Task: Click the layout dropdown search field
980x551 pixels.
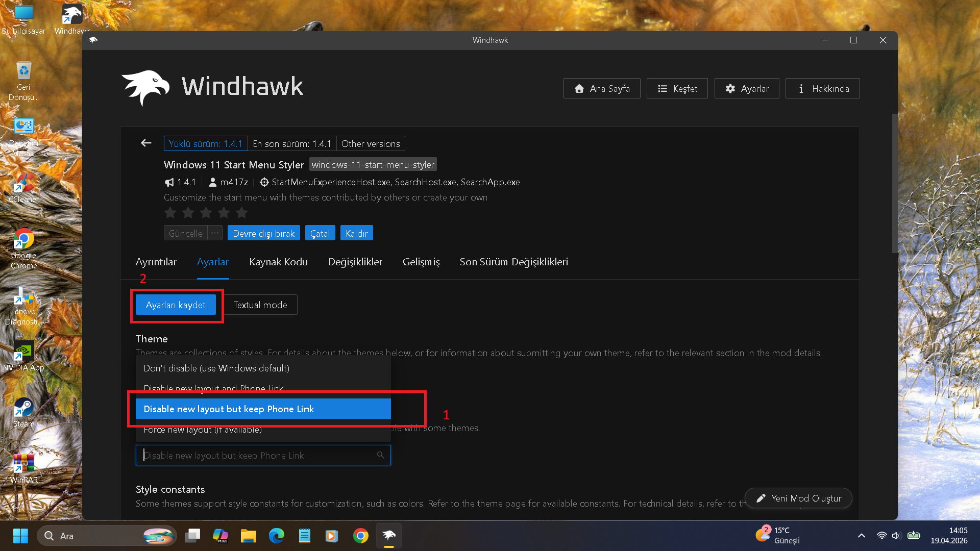Action: click(x=263, y=455)
